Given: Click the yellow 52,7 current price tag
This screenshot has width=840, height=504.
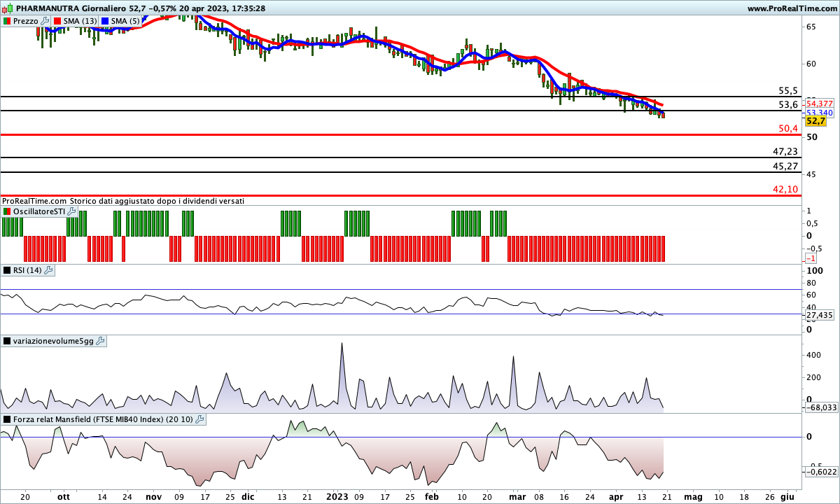Looking at the screenshot, I should coord(815,121).
